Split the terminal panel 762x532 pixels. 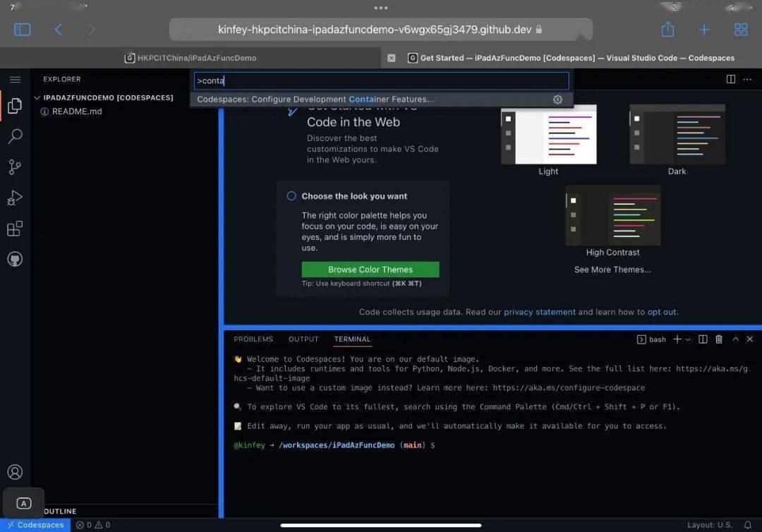pos(703,339)
